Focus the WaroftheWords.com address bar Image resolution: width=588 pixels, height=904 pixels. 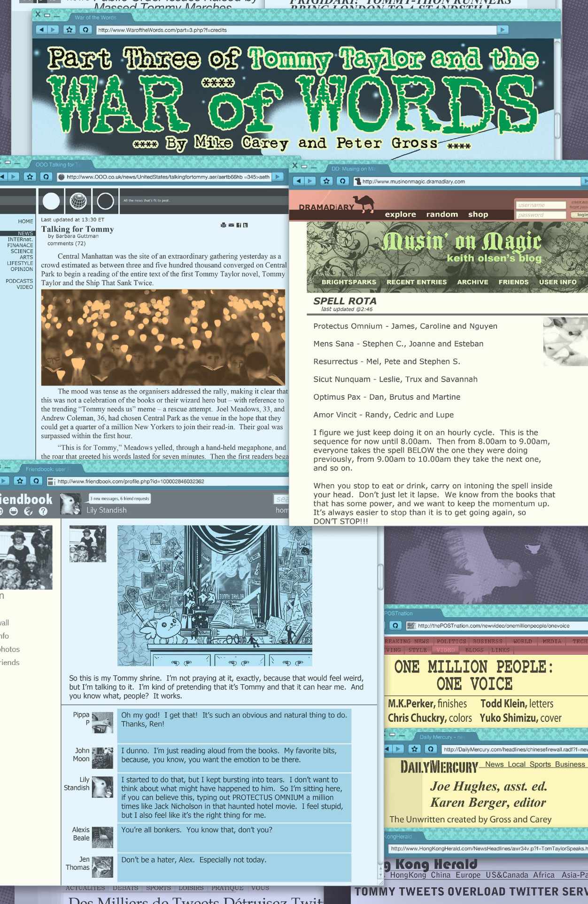296,30
